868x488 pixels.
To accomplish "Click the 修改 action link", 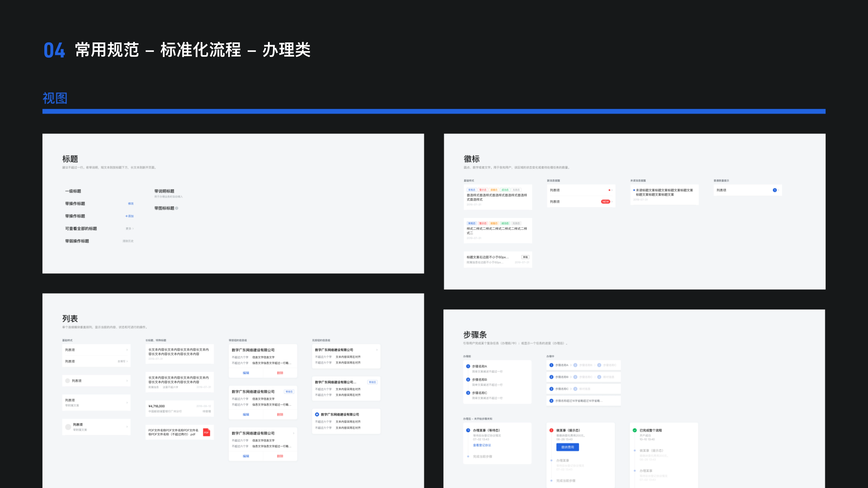I will click(x=131, y=204).
